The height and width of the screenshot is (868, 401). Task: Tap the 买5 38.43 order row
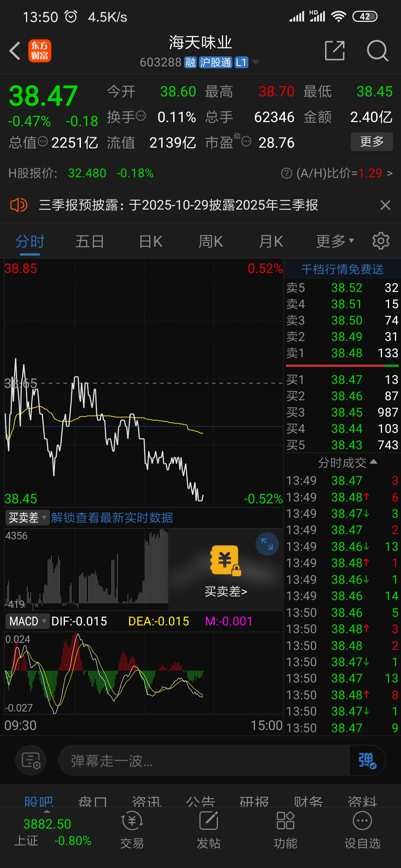342,445
